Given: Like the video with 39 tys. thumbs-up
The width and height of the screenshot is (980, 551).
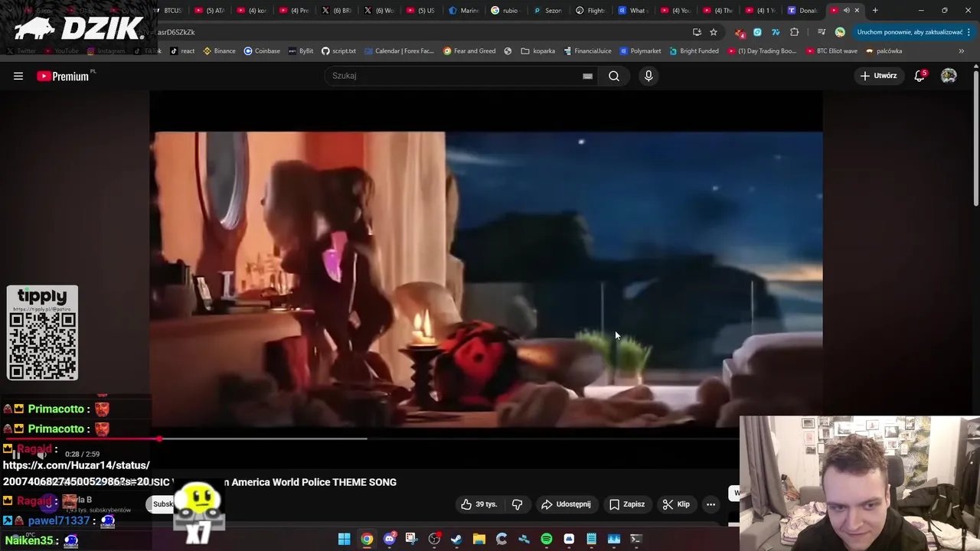Looking at the screenshot, I should click(x=479, y=504).
